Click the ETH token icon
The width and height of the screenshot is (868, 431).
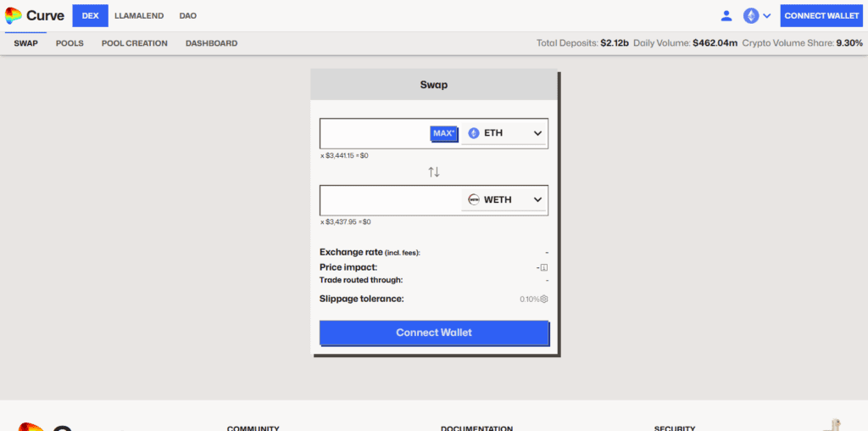pos(474,133)
